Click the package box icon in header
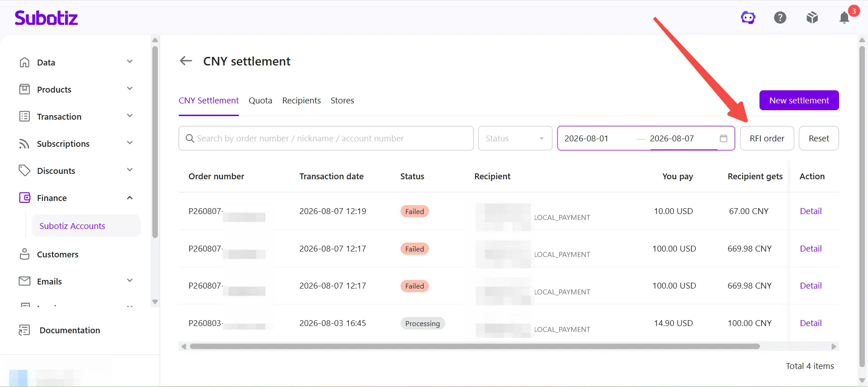Image resolution: width=868 pixels, height=387 pixels. click(x=812, y=18)
